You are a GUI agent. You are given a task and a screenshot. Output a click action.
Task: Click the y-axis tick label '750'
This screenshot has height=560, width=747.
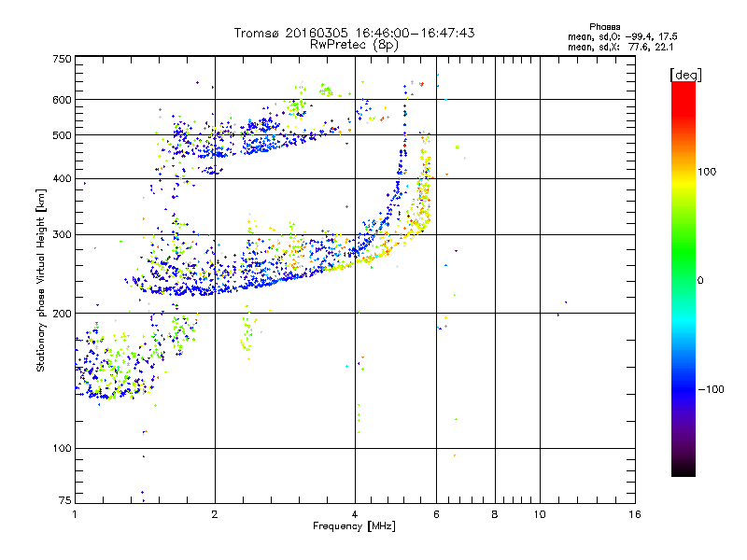62,59
